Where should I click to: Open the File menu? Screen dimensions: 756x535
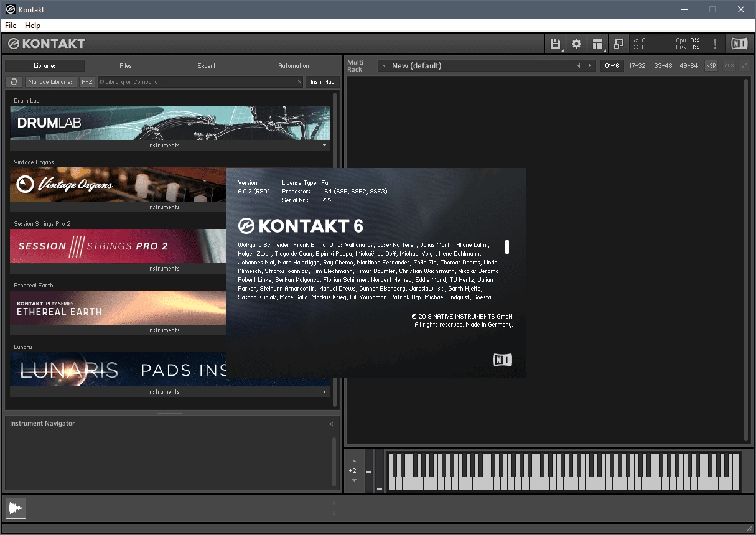coord(11,26)
